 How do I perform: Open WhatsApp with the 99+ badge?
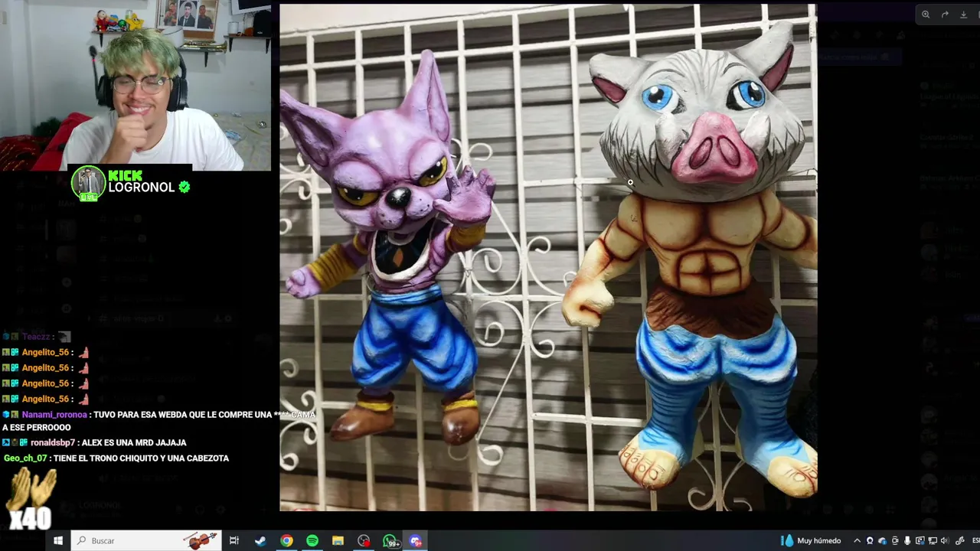(x=390, y=541)
